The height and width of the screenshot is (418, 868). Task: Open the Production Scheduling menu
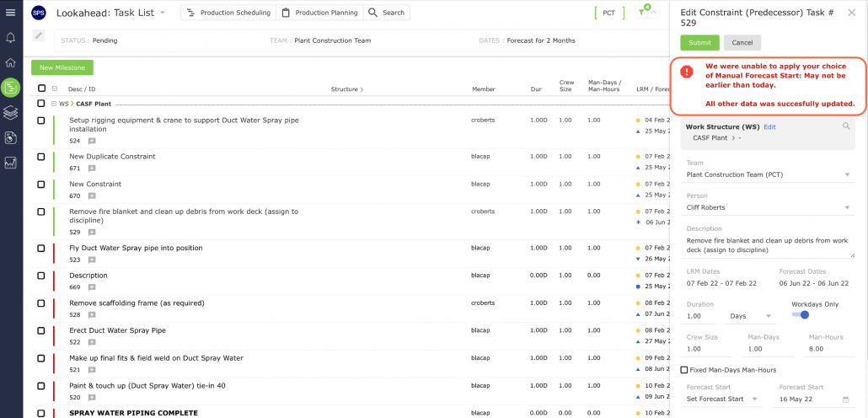228,13
